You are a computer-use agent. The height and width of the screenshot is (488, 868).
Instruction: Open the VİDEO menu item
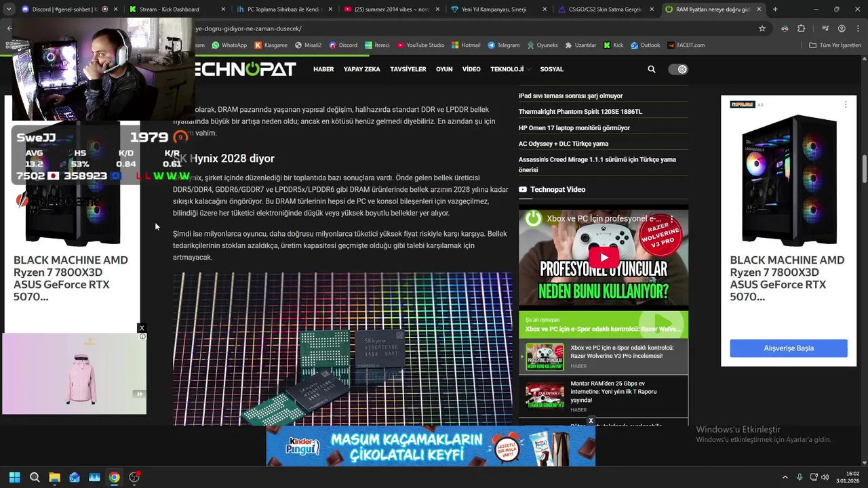pos(471,69)
